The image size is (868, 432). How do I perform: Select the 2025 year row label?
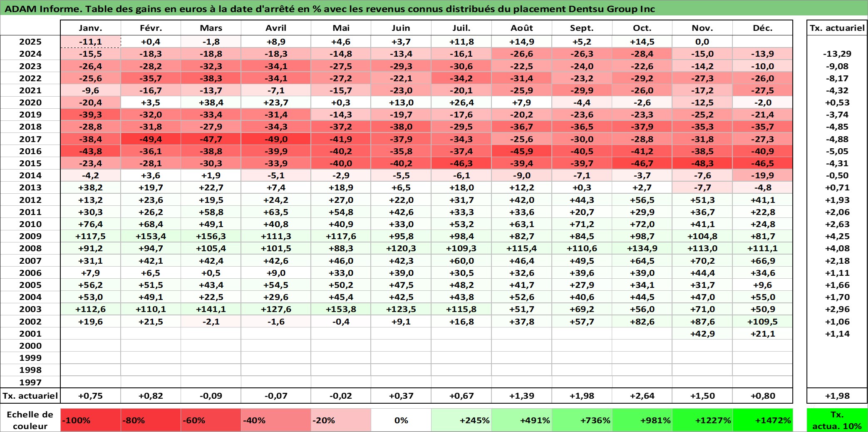click(30, 42)
